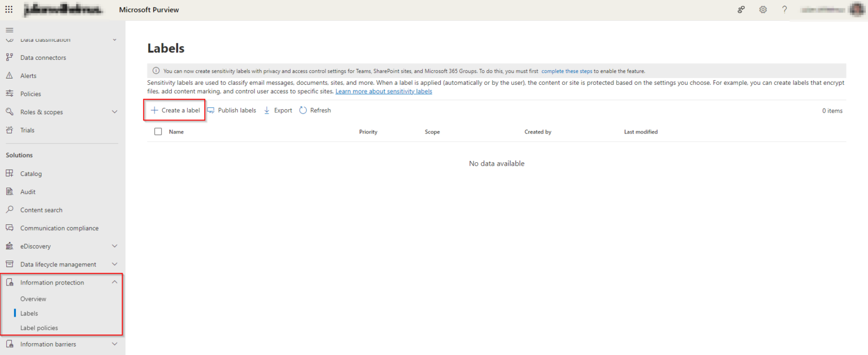Open Audit in the Solutions list
Screen dimensions: 868x355
click(x=28, y=192)
